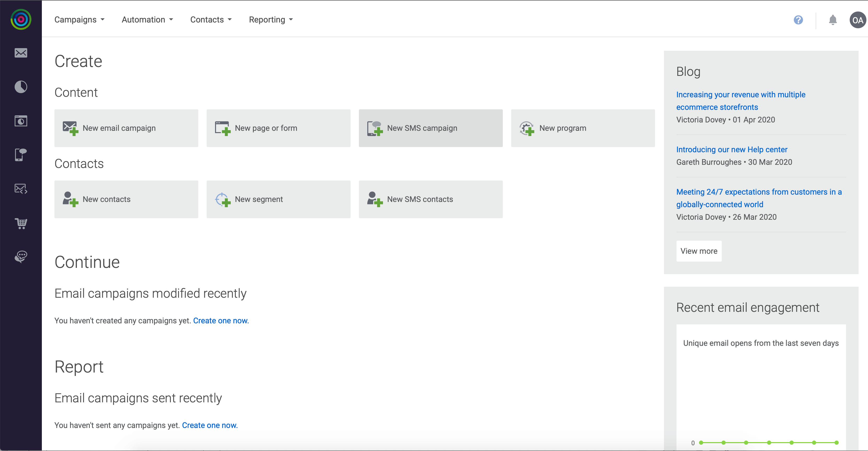The width and height of the screenshot is (868, 451).
Task: Expand the Automation dropdown menu
Action: [x=147, y=20]
